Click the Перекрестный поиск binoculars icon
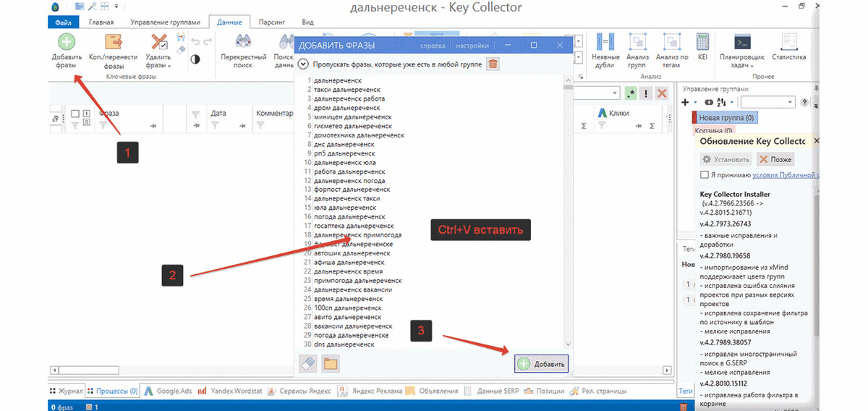This screenshot has width=868, height=411. (243, 43)
